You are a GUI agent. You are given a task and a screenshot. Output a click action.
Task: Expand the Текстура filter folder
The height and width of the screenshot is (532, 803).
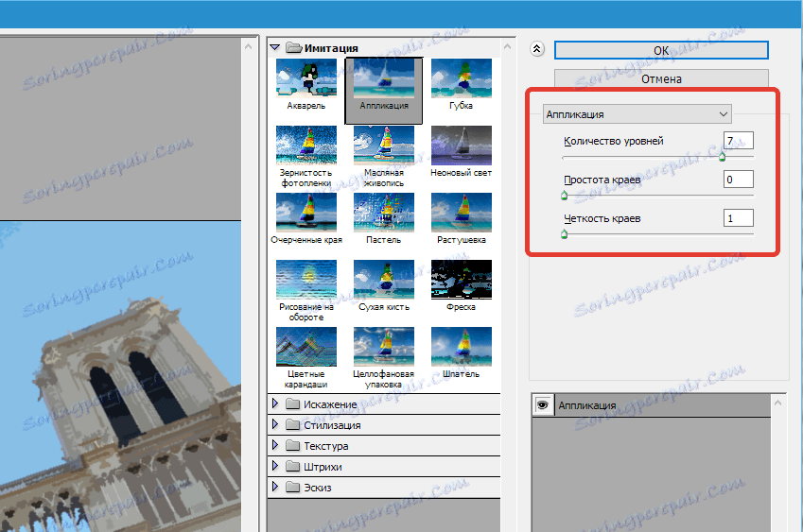pyautogui.click(x=275, y=446)
